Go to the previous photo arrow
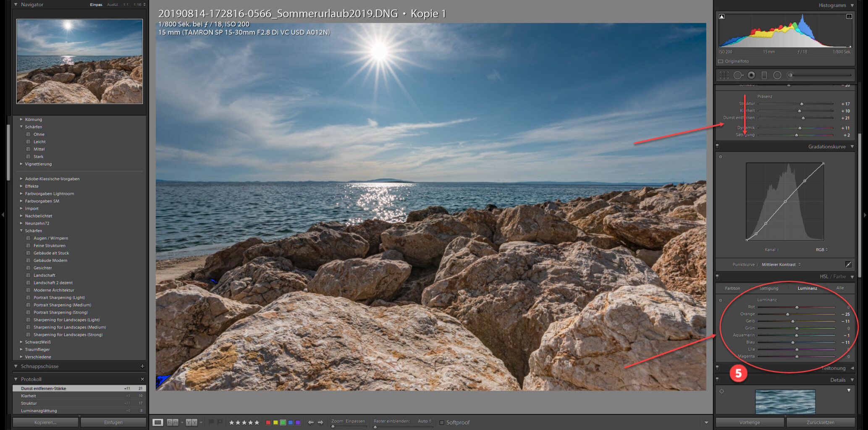The image size is (868, 430). [310, 422]
